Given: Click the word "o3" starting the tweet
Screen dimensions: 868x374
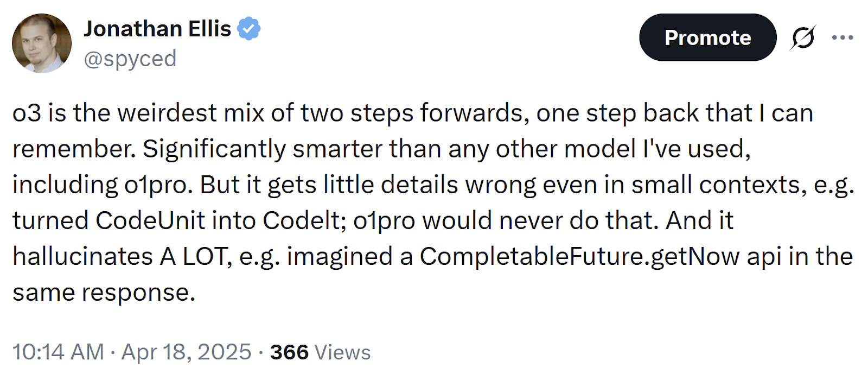Looking at the screenshot, I should (27, 113).
